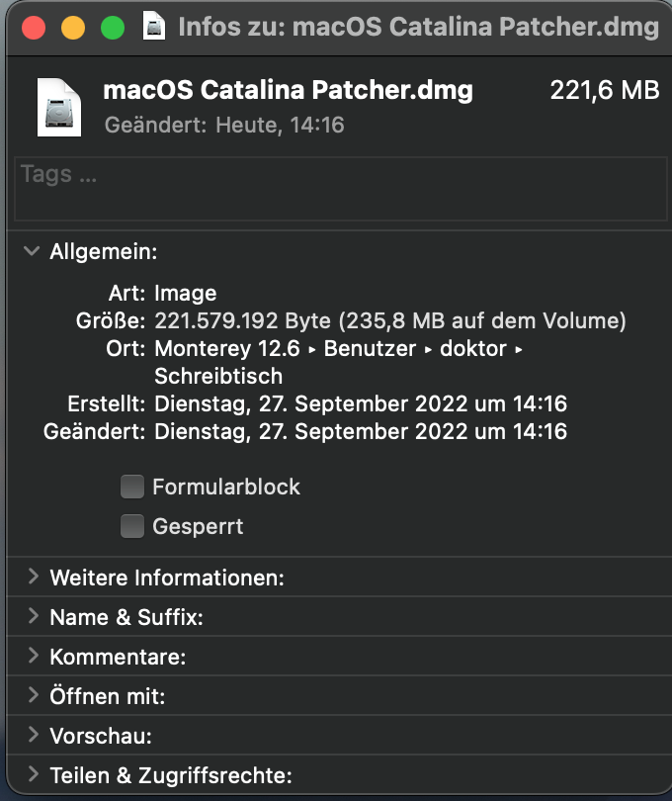The height and width of the screenshot is (801, 672).
Task: Expand the Kommentare section
Action: coord(33,656)
